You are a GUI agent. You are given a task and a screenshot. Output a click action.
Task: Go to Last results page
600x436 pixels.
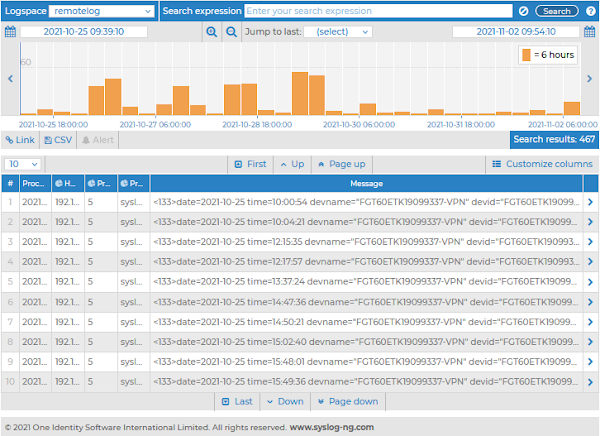237,402
